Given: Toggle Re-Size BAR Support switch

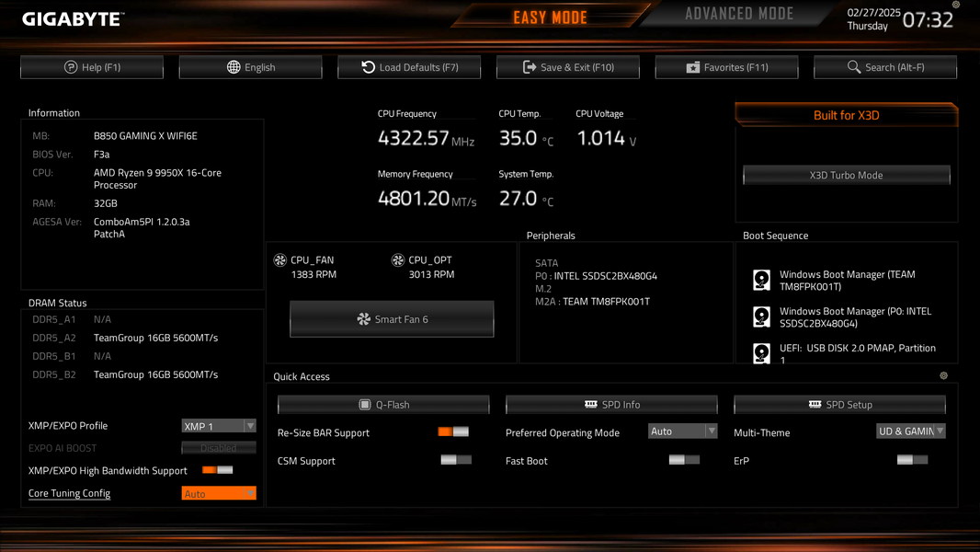Looking at the screenshot, I should (454, 432).
